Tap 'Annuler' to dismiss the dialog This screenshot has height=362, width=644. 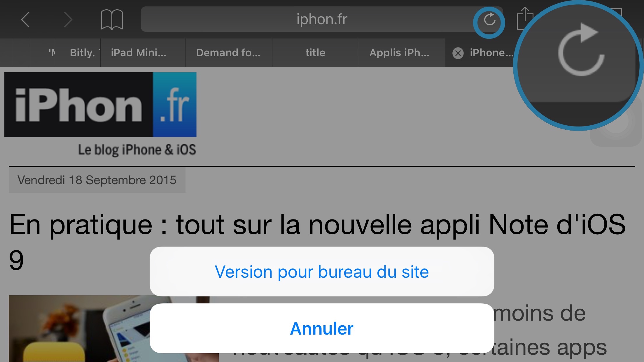(321, 328)
